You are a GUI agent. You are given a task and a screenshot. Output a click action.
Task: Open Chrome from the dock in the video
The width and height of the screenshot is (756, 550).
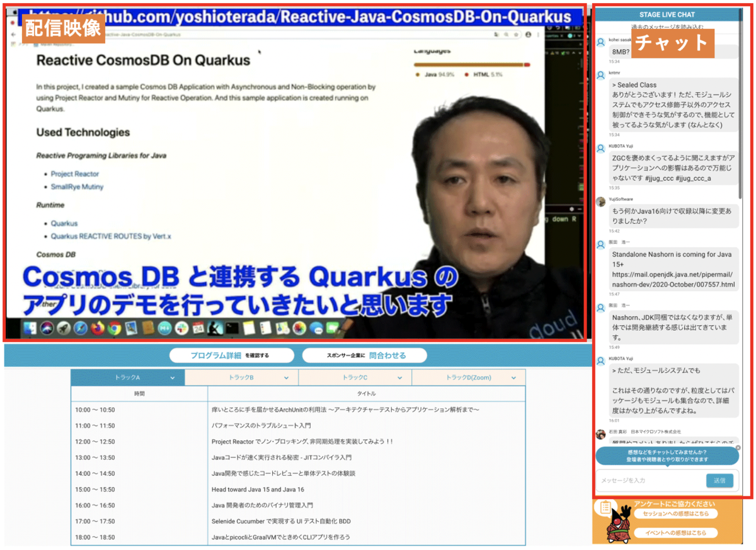114,328
